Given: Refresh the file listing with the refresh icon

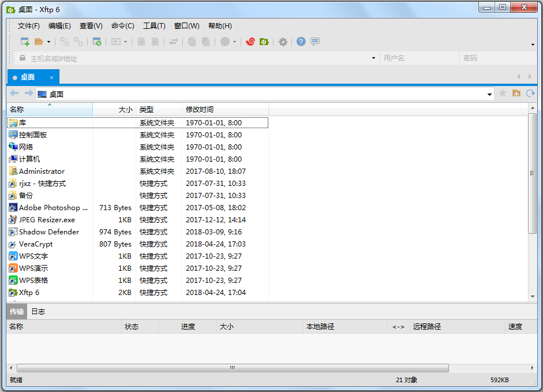Looking at the screenshot, I should pos(530,94).
